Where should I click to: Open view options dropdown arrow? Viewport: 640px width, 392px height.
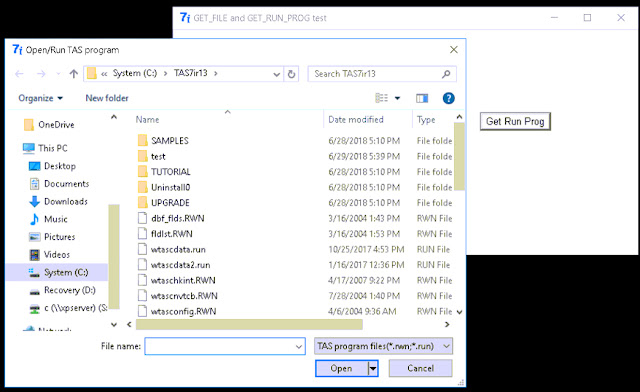click(x=397, y=98)
